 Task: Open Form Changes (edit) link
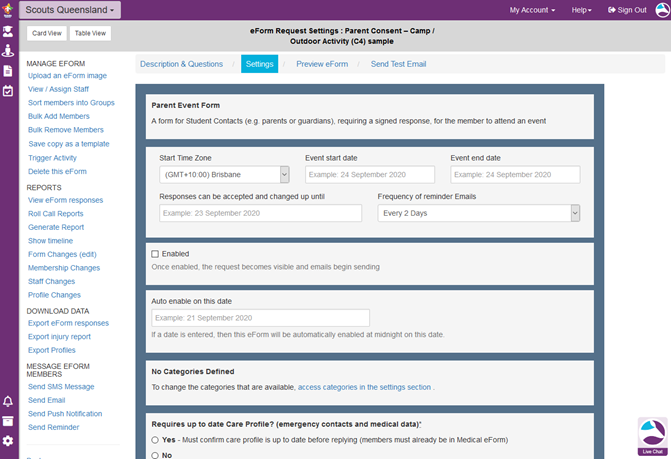tap(62, 255)
